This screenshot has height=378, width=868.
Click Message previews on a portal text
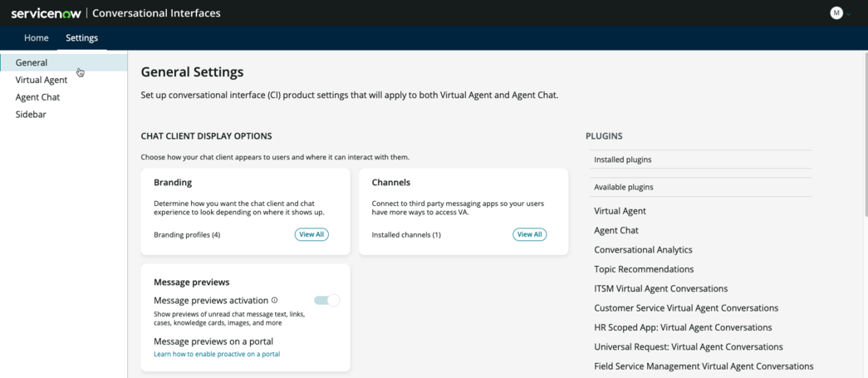(213, 341)
